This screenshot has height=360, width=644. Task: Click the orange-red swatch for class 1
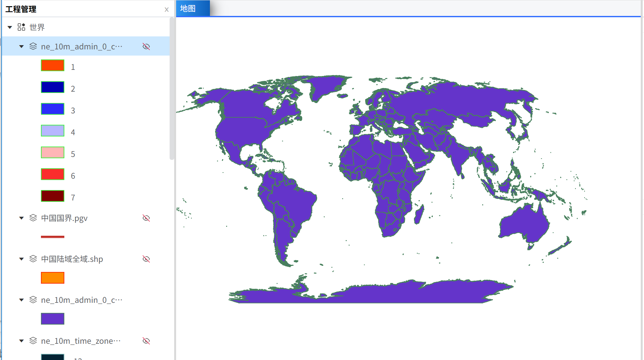53,65
